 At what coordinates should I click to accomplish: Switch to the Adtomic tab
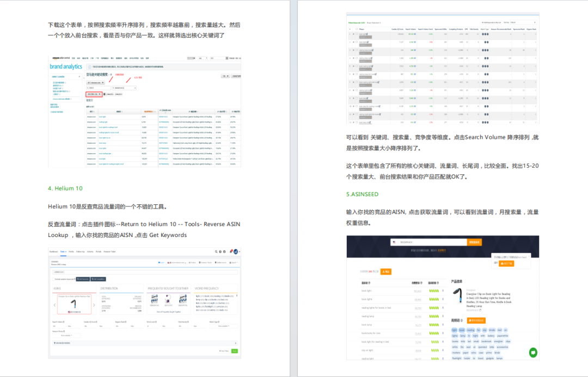click(90, 252)
